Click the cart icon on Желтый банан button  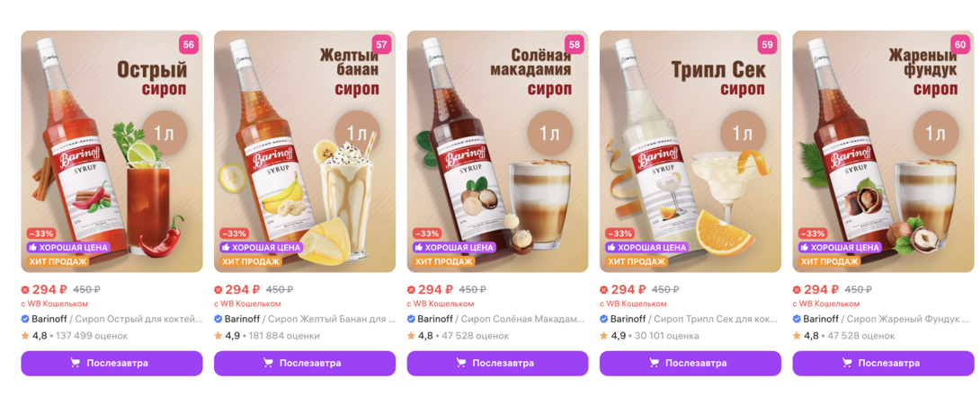tap(268, 363)
